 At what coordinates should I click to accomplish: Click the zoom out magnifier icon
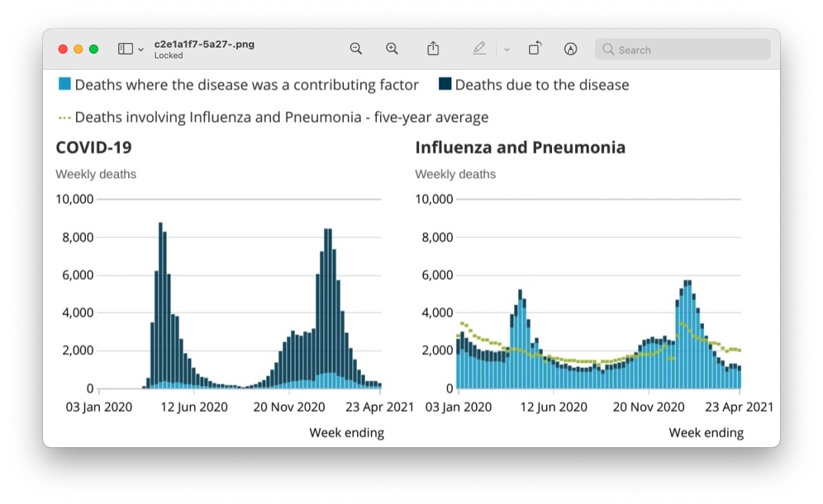[355, 49]
